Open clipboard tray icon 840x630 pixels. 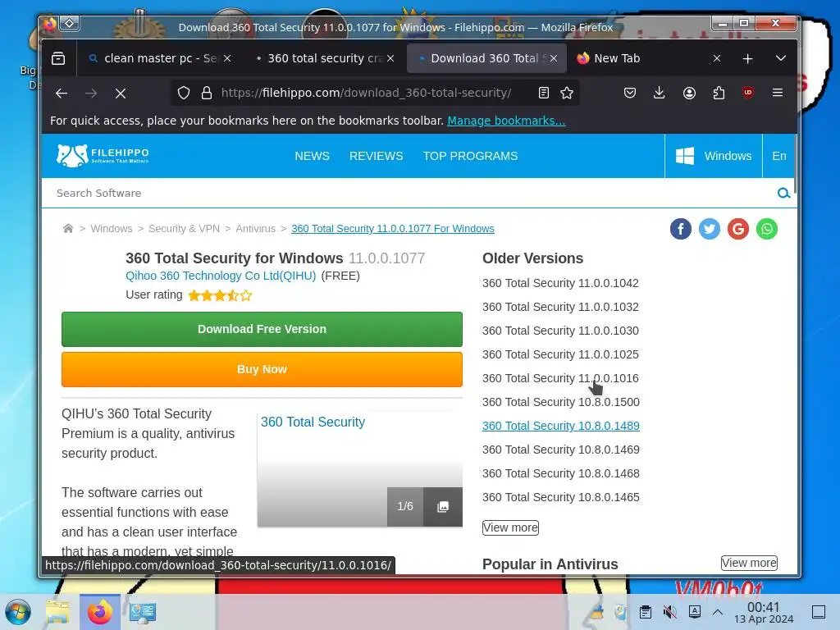[646, 612]
